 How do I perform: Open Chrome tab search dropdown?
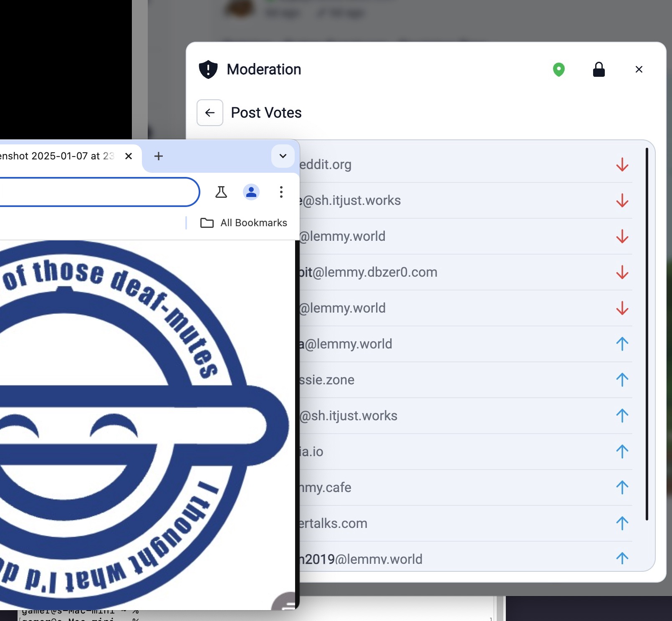283,156
